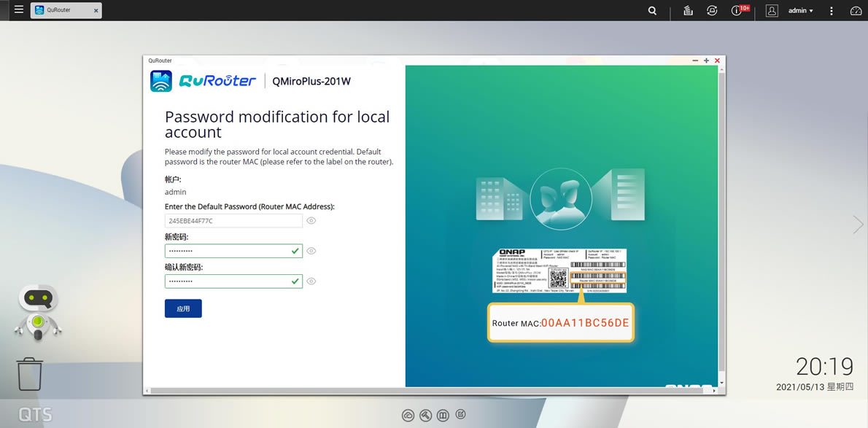
Task: Open the Qboost robot assistant icon
Action: tap(38, 312)
